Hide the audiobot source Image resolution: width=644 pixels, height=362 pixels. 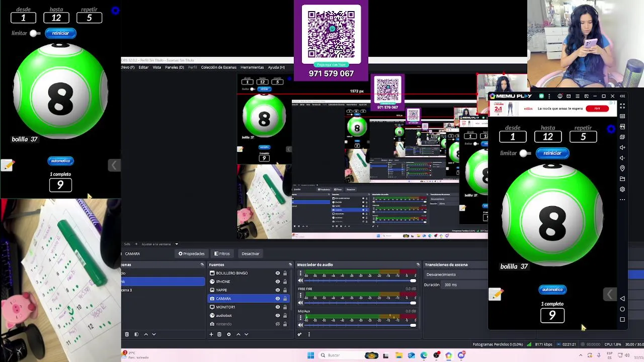click(x=277, y=316)
